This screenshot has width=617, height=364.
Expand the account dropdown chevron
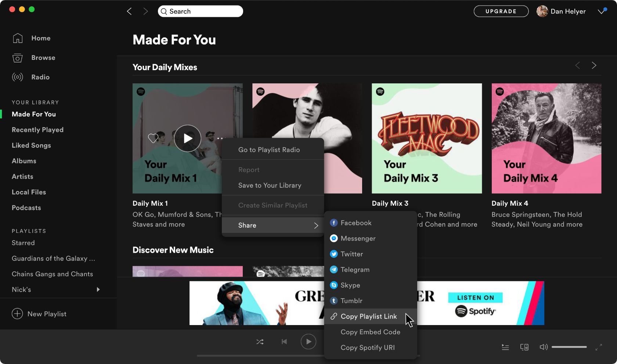point(601,11)
